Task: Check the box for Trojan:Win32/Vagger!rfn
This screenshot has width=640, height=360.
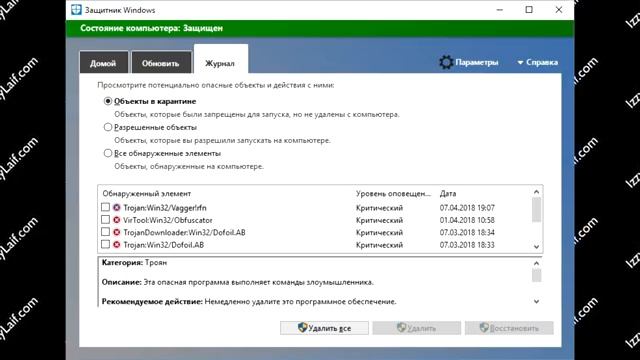Action: pyautogui.click(x=105, y=207)
